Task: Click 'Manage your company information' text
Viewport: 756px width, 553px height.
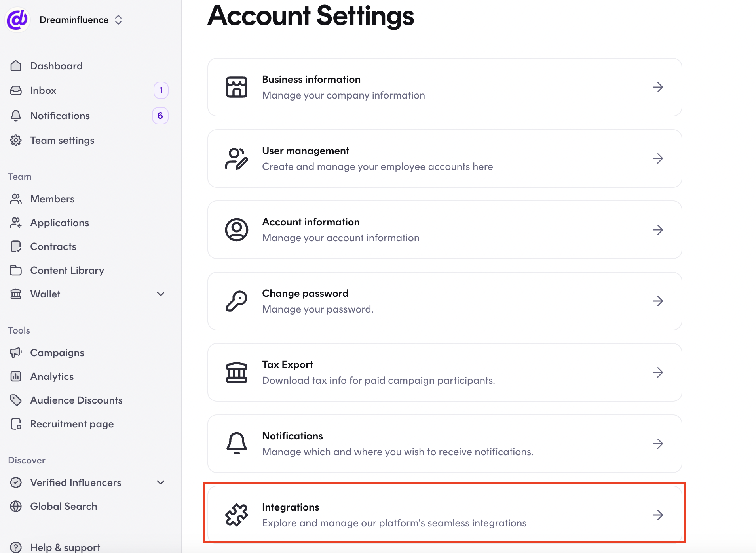Action: pyautogui.click(x=344, y=95)
